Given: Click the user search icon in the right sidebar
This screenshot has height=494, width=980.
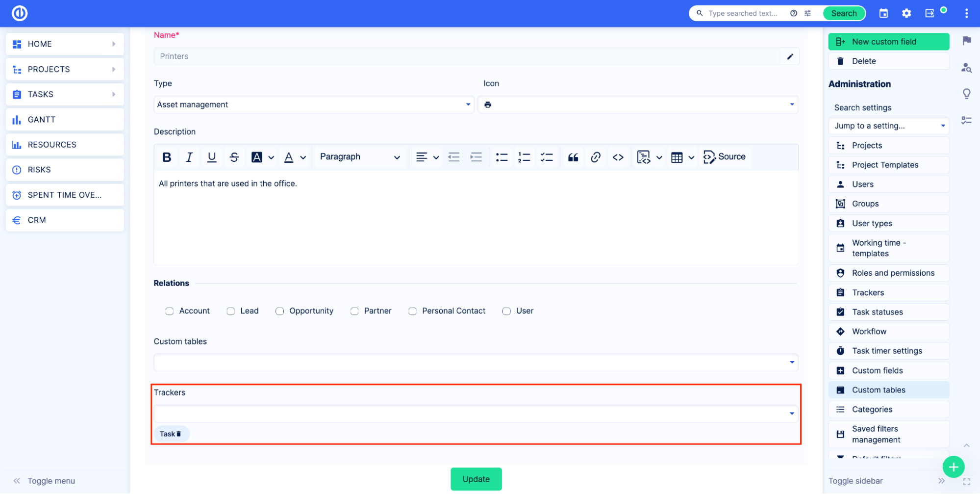Looking at the screenshot, I should click(x=966, y=68).
